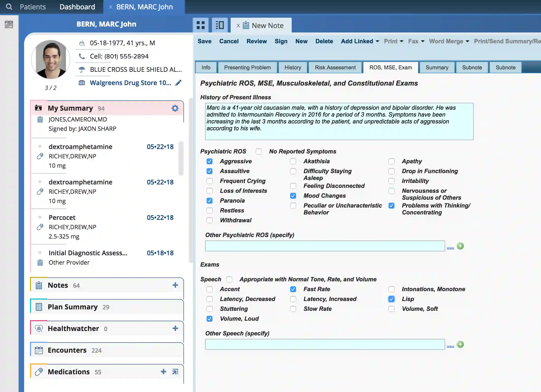The height and width of the screenshot is (392, 541).
Task: Open the Walgreens Drug Store link
Action: pyautogui.click(x=130, y=83)
